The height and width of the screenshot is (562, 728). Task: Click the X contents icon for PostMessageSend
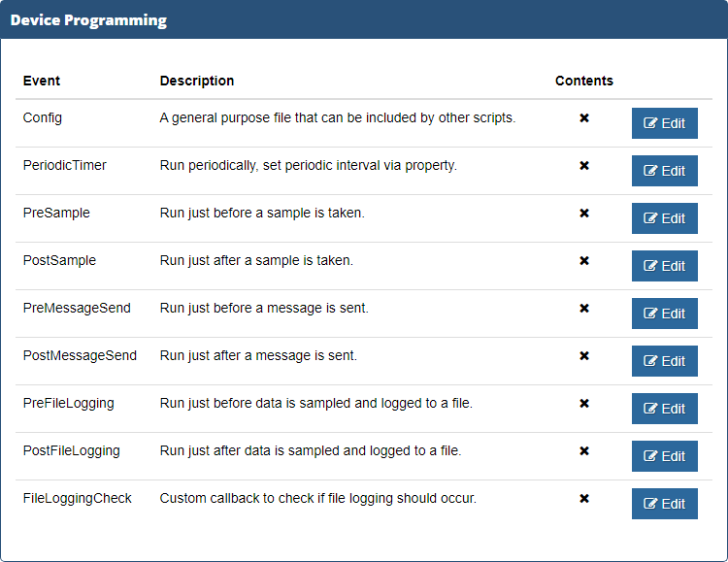[x=584, y=356]
